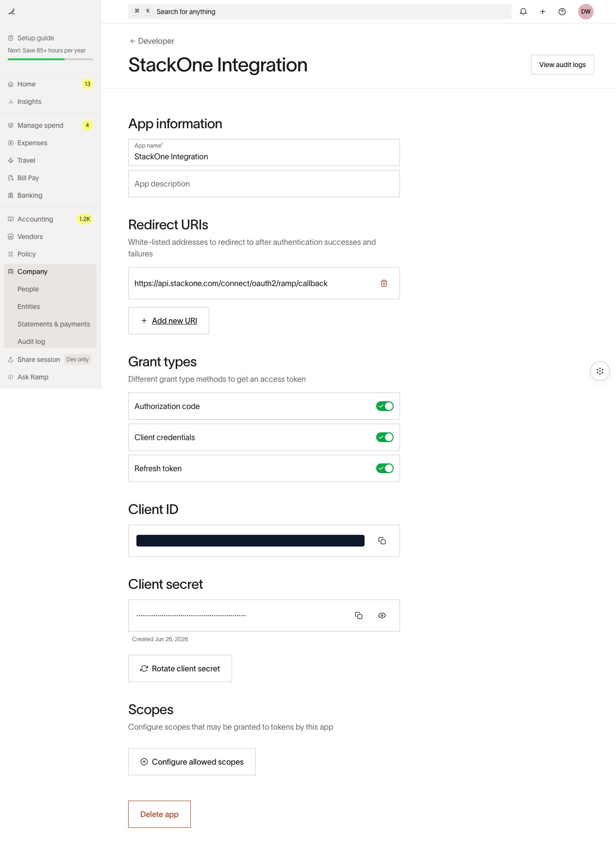The height and width of the screenshot is (855, 616).
Task: Edit the App name field
Action: pyautogui.click(x=264, y=153)
